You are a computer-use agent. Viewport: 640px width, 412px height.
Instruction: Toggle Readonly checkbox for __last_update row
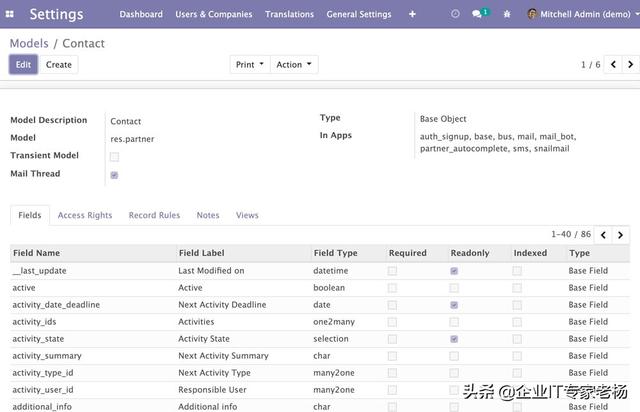[x=454, y=271]
